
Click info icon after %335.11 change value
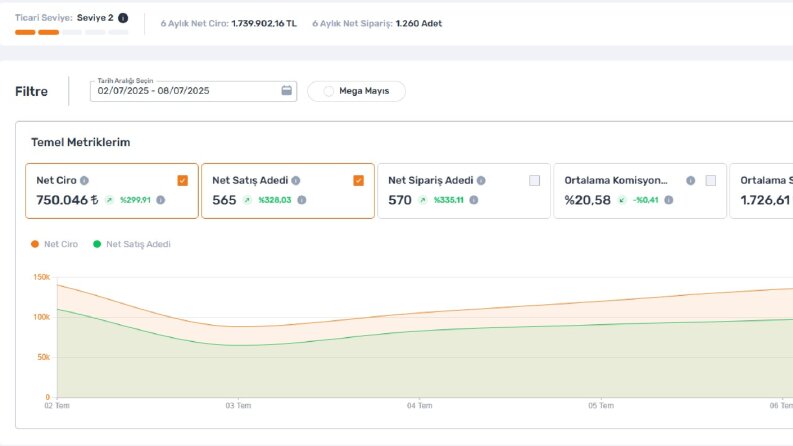(473, 200)
